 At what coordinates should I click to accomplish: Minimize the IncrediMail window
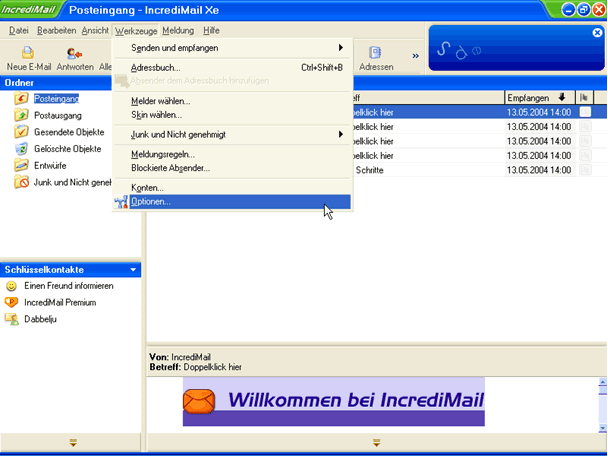568,10
